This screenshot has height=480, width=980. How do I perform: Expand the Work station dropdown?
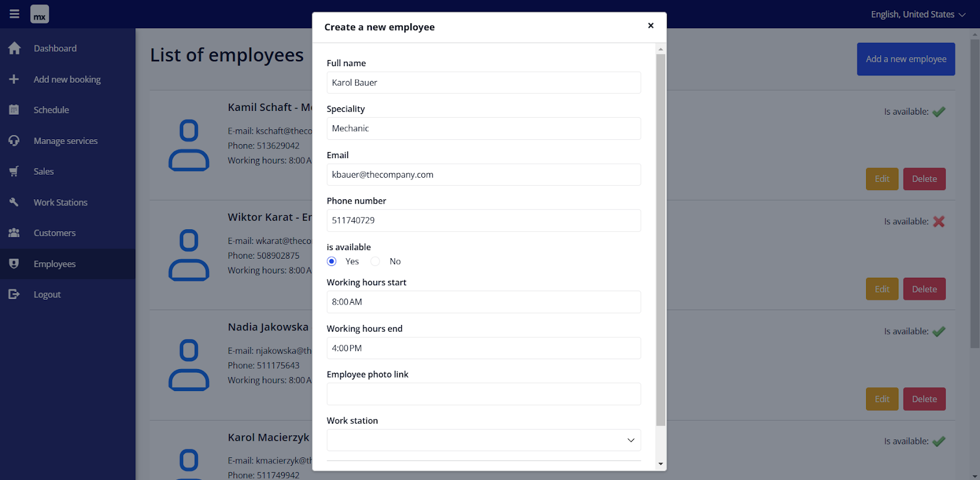(x=483, y=440)
